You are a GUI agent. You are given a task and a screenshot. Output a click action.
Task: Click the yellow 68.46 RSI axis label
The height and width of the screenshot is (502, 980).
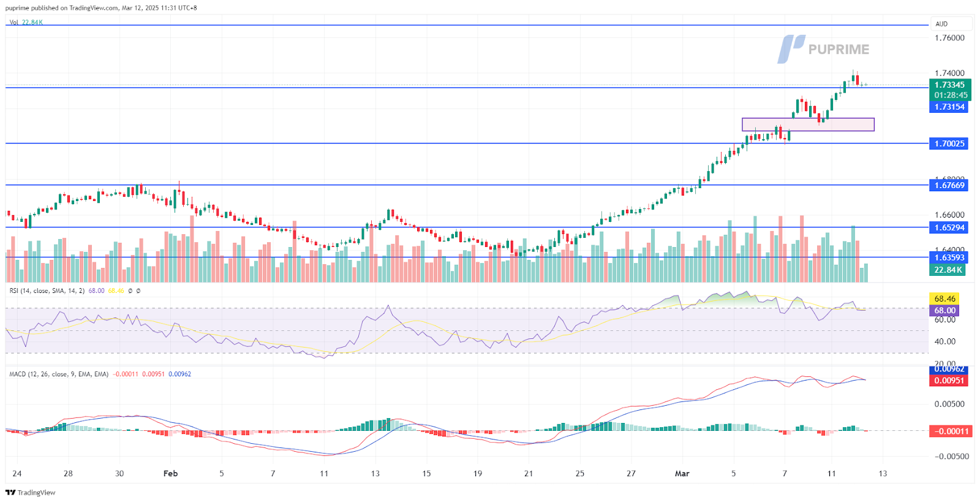click(944, 299)
